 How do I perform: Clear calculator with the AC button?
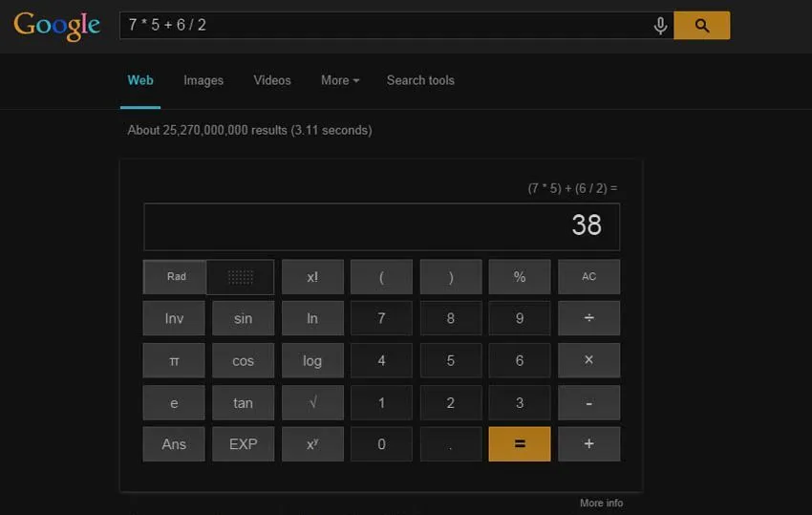pyautogui.click(x=588, y=277)
